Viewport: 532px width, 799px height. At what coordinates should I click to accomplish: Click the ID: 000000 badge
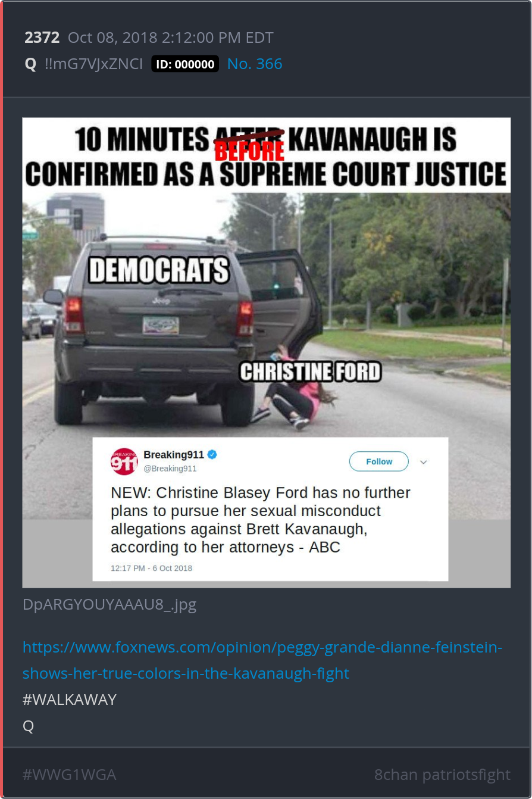point(185,64)
